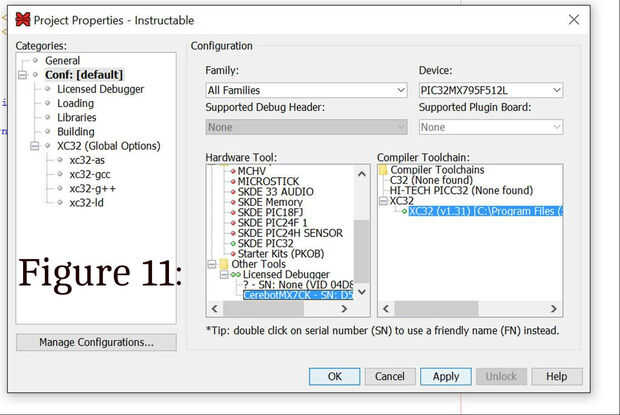Click hardware tool list right scroll arrow

point(344,308)
